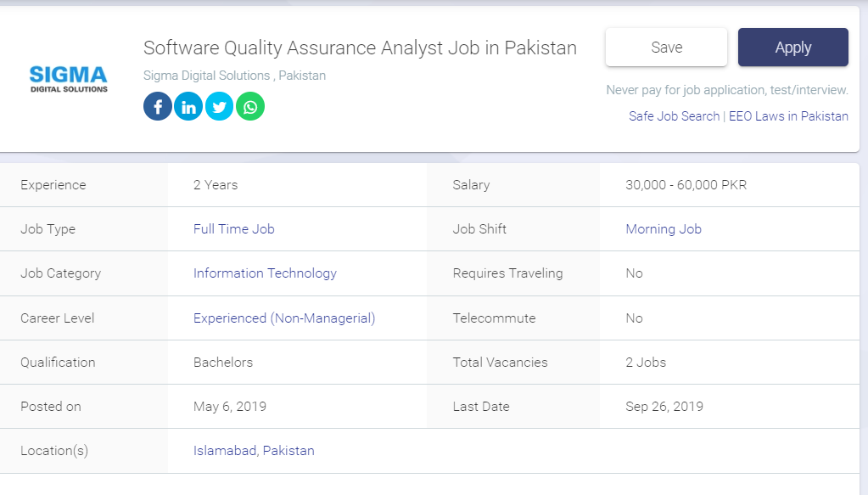Click the 30,000 - 60,000 PKR salary value
This screenshot has width=868, height=495.
point(686,185)
